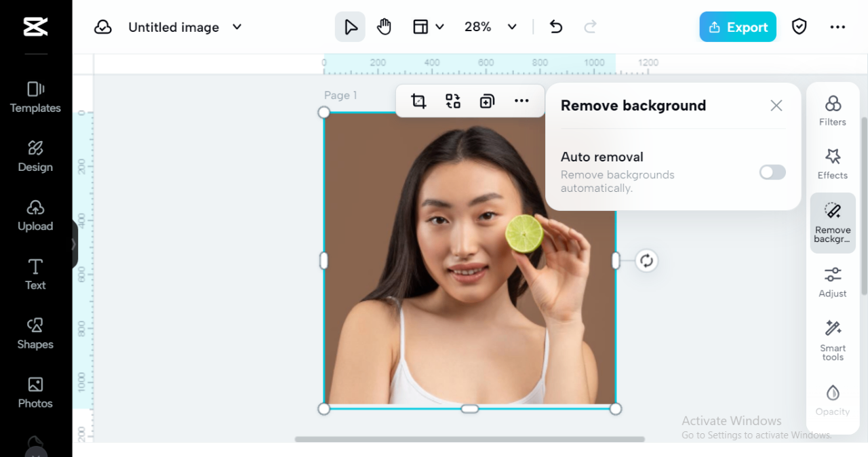Open the top-right more options menu

pos(837,27)
